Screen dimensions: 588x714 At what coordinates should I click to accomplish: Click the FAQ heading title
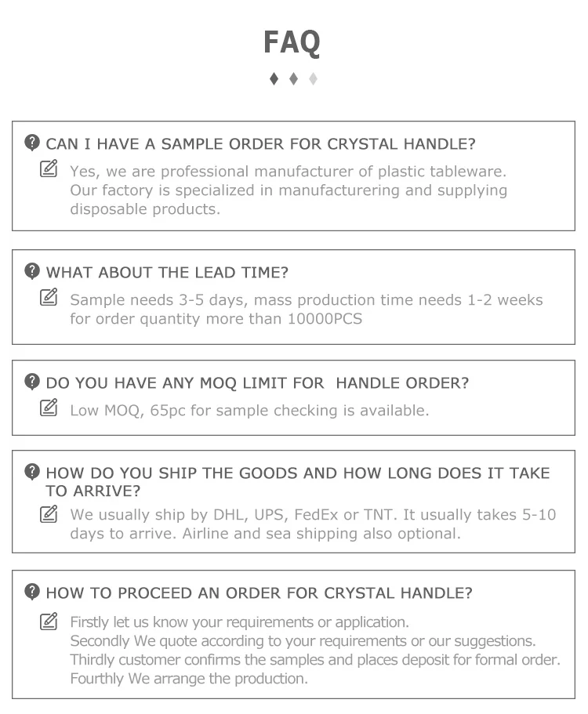click(292, 42)
